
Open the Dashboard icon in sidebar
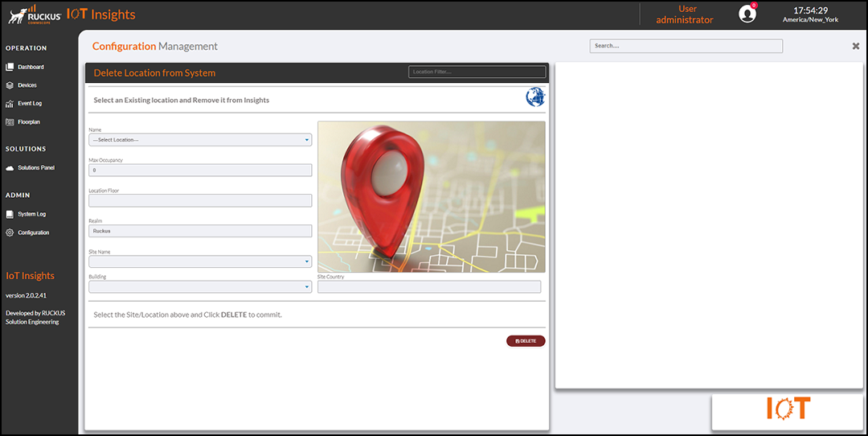click(x=10, y=67)
